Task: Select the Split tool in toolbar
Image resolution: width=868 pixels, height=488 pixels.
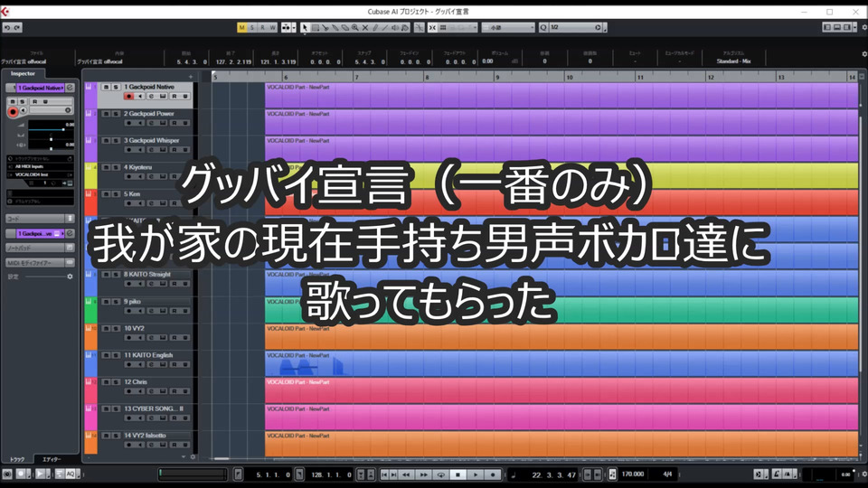Action: 325,28
